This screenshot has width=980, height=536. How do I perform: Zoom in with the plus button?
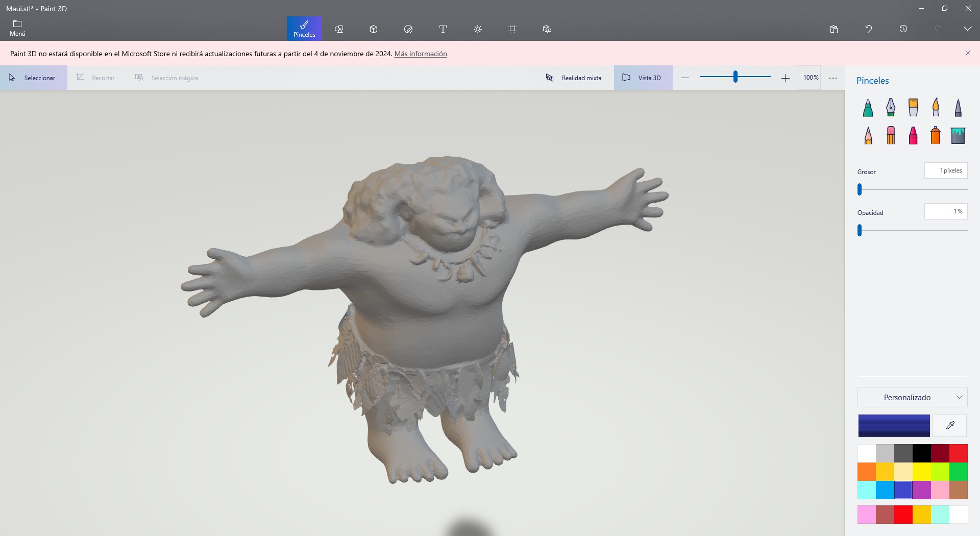pyautogui.click(x=786, y=78)
